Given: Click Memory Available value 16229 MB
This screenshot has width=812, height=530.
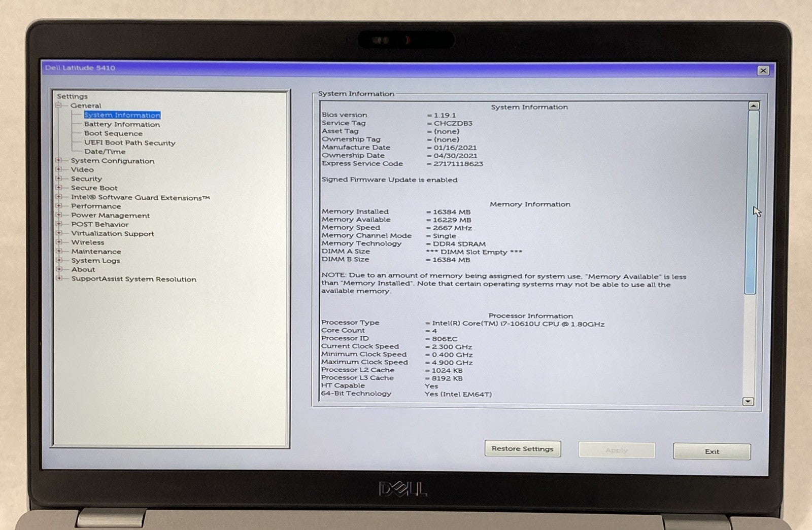Looking at the screenshot, I should coord(452,220).
